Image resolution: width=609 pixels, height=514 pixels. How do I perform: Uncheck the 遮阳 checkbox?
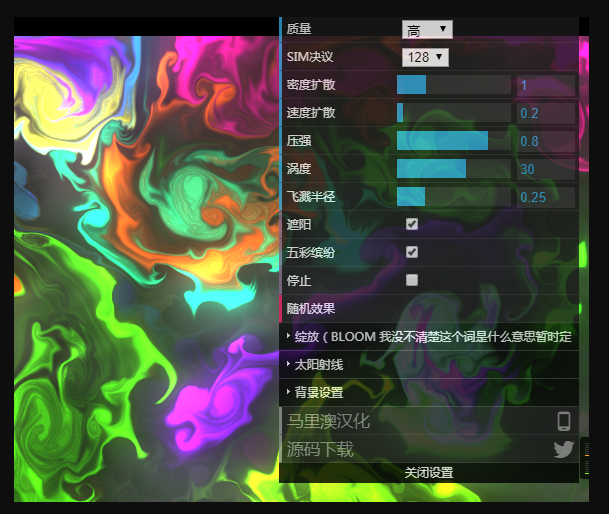pos(412,224)
